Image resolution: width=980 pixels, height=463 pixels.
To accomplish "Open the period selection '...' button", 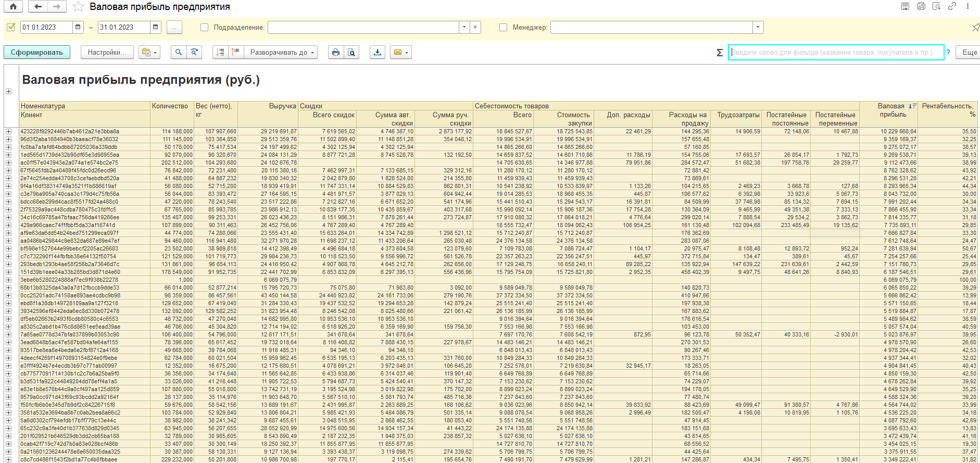I will [x=174, y=27].
